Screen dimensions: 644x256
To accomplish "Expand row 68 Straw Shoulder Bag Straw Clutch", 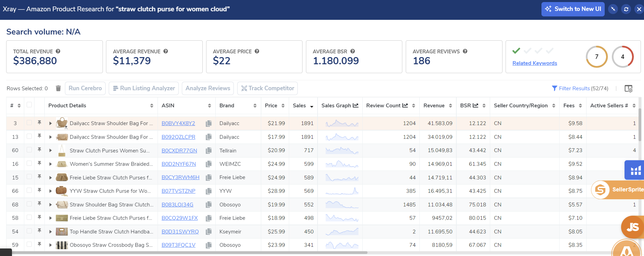I will 50,205.
